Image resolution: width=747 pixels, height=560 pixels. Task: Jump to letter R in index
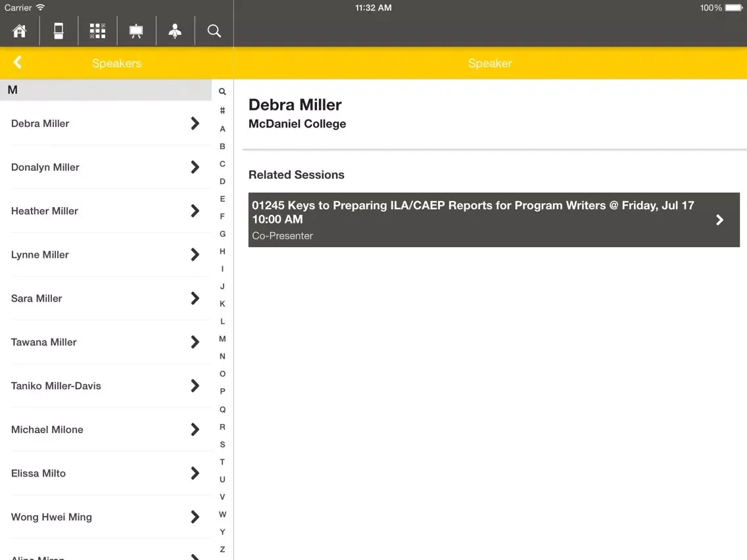[x=222, y=427]
